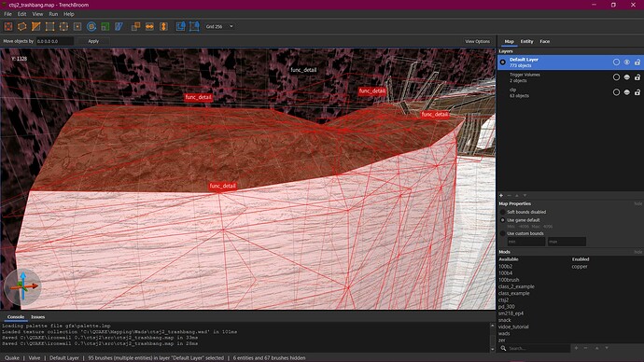The image size is (644, 362).
Task: Click the custom bounds min field
Action: point(526,242)
